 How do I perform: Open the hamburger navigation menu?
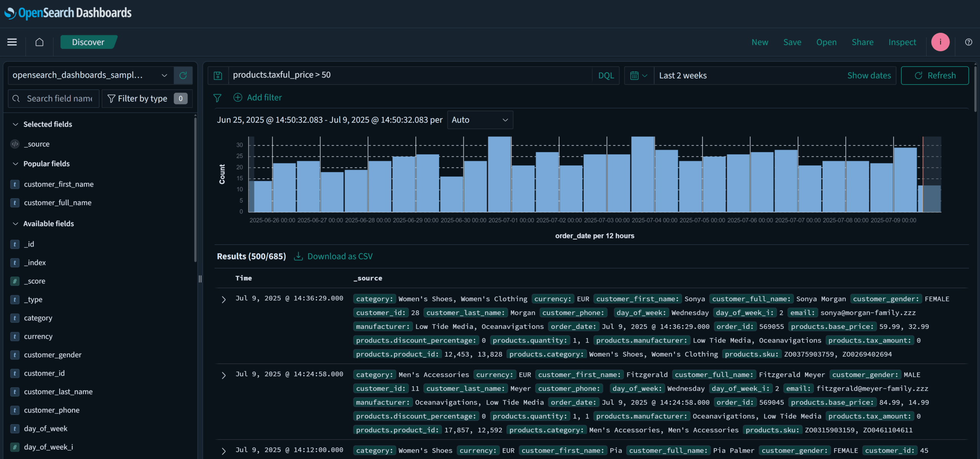pos(12,42)
